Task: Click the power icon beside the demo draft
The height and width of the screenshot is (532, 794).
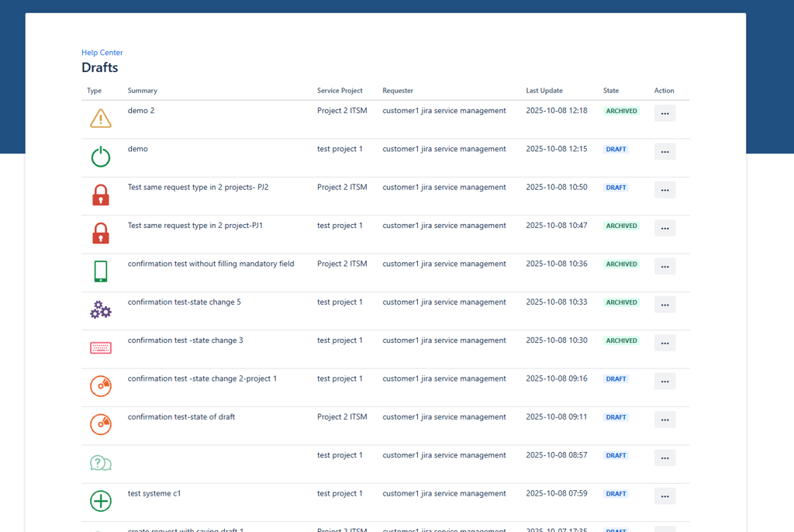Action: coord(100,157)
